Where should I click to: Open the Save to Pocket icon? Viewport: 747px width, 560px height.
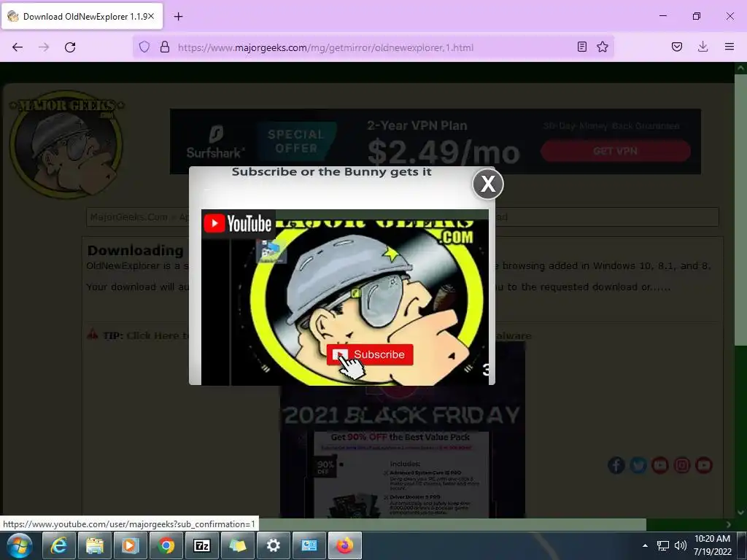click(676, 47)
